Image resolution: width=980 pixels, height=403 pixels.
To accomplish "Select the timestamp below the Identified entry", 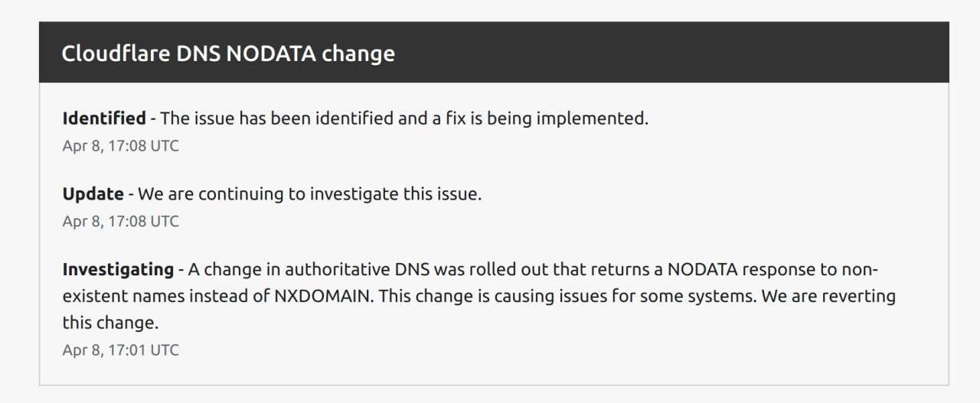I will coord(120,145).
